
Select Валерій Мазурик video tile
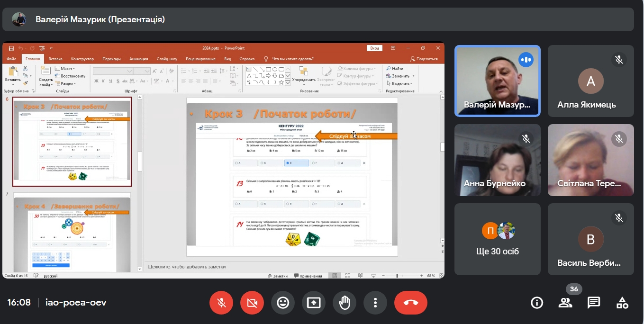click(x=497, y=81)
